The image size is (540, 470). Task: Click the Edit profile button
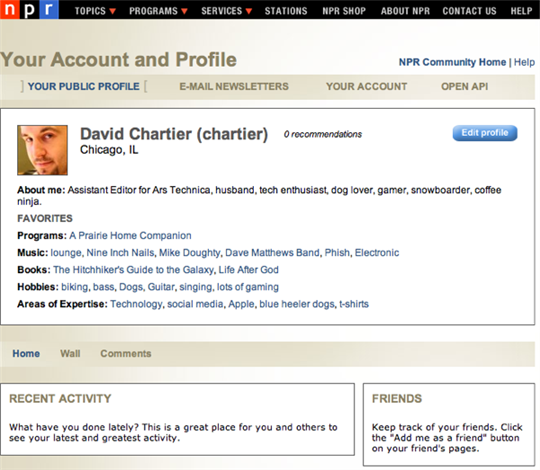(485, 133)
